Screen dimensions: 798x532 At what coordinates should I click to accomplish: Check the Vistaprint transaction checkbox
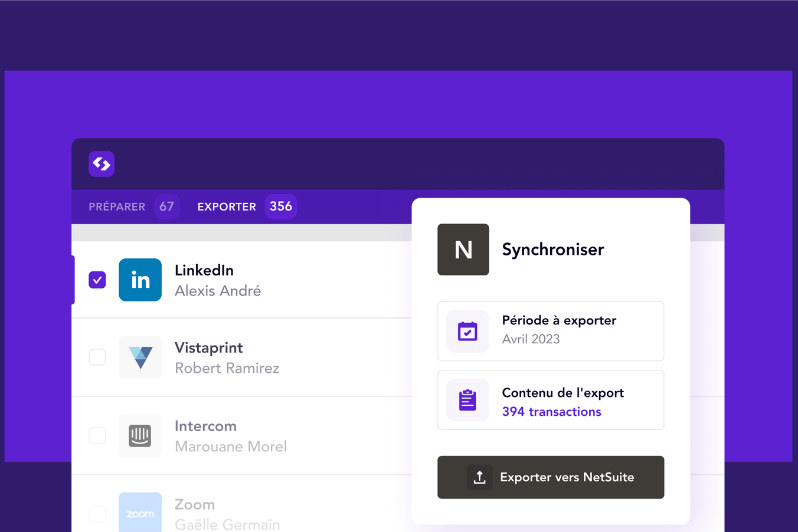[97, 357]
